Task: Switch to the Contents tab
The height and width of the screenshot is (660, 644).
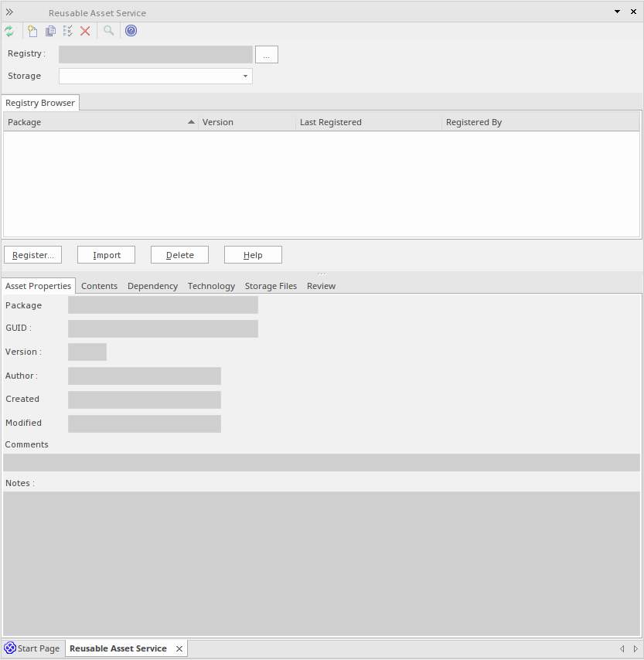Action: (99, 286)
